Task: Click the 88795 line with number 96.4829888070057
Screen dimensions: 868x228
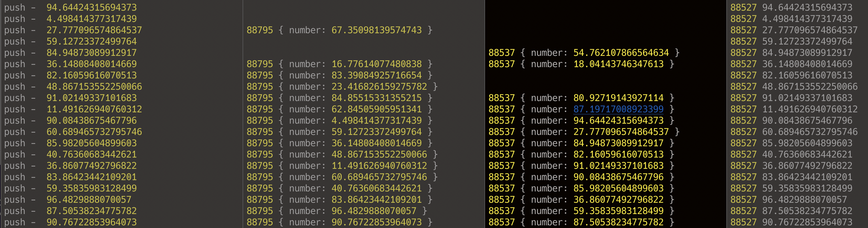Action: pos(337,211)
